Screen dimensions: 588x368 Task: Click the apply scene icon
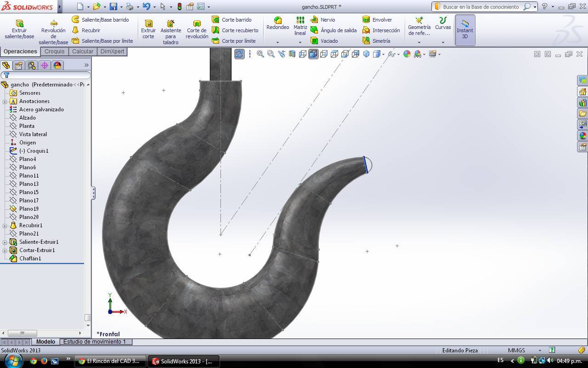[417, 54]
